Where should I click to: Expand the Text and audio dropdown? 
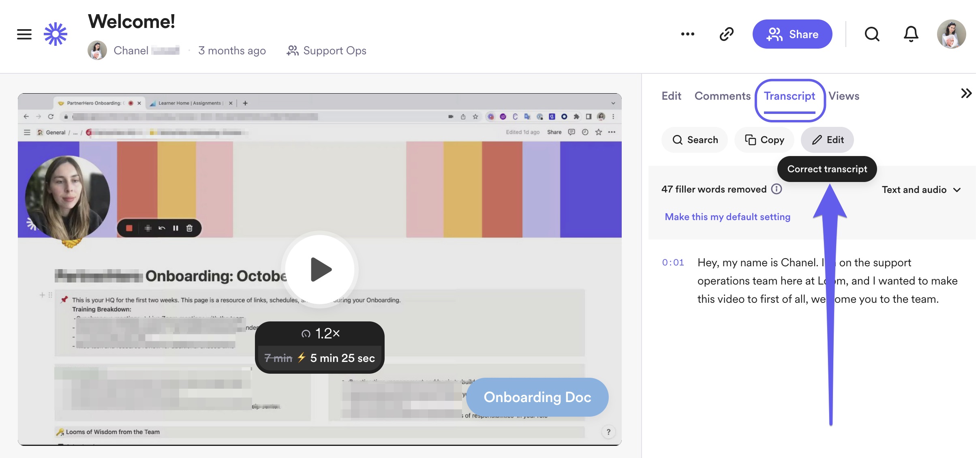click(x=921, y=190)
